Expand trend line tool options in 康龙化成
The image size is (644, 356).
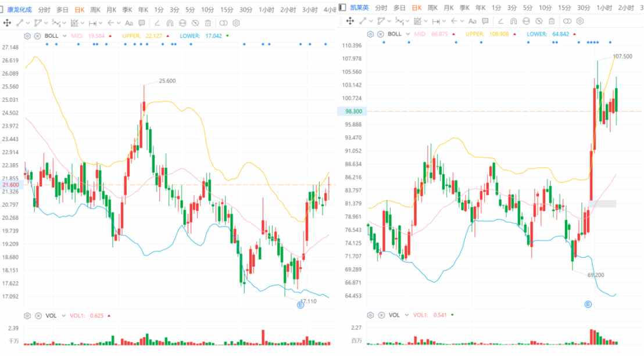tap(27, 23)
